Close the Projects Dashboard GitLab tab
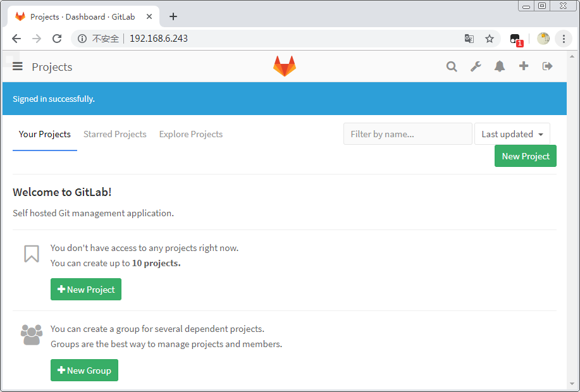The width and height of the screenshot is (580, 392). (149, 16)
